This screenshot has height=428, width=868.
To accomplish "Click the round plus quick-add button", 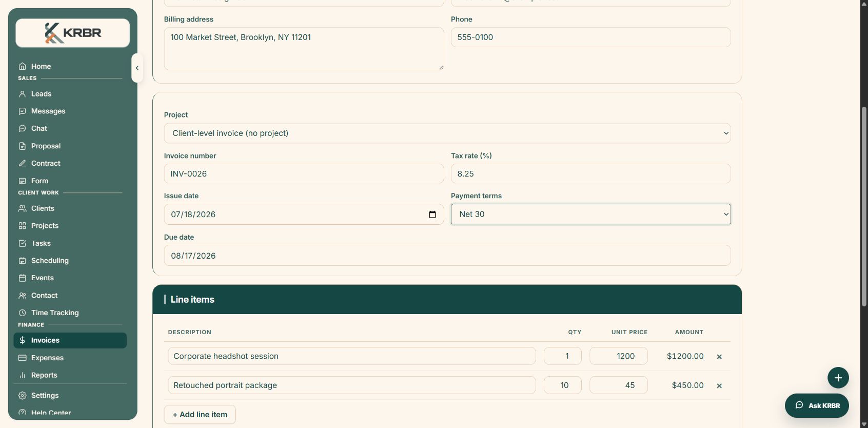I will pyautogui.click(x=838, y=378).
